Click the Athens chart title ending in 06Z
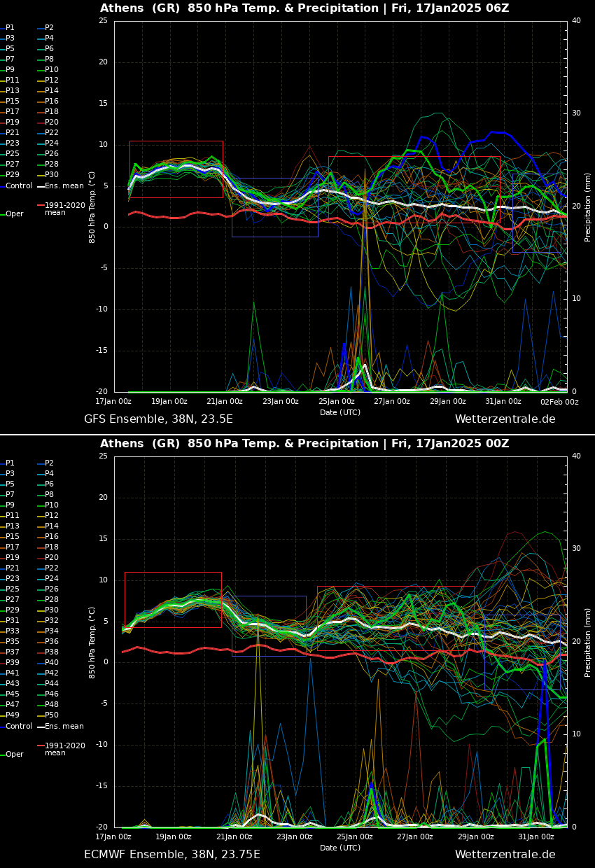The image size is (595, 868). coord(304,8)
